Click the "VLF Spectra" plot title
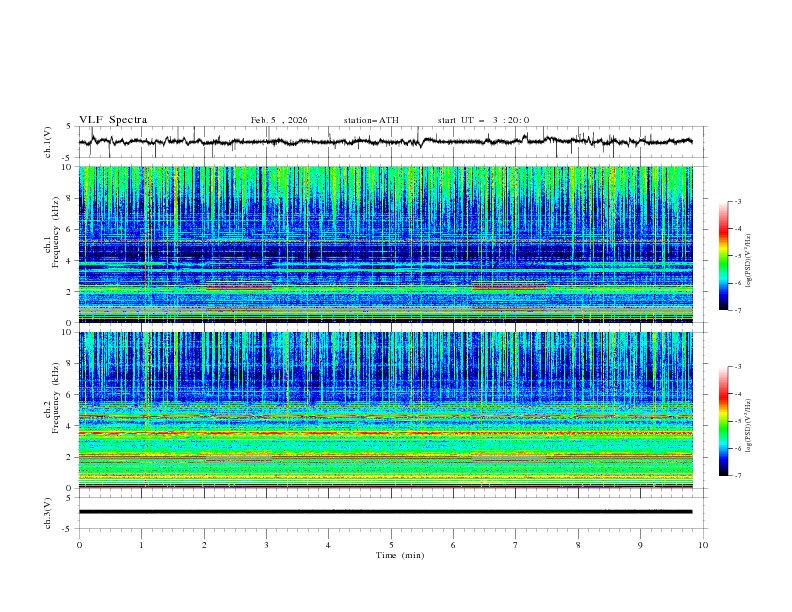792x612 pixels. click(113, 120)
